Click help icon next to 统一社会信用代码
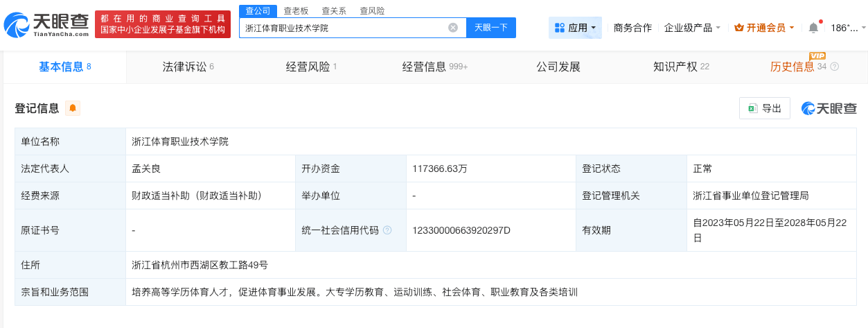868x328 pixels. 387,230
